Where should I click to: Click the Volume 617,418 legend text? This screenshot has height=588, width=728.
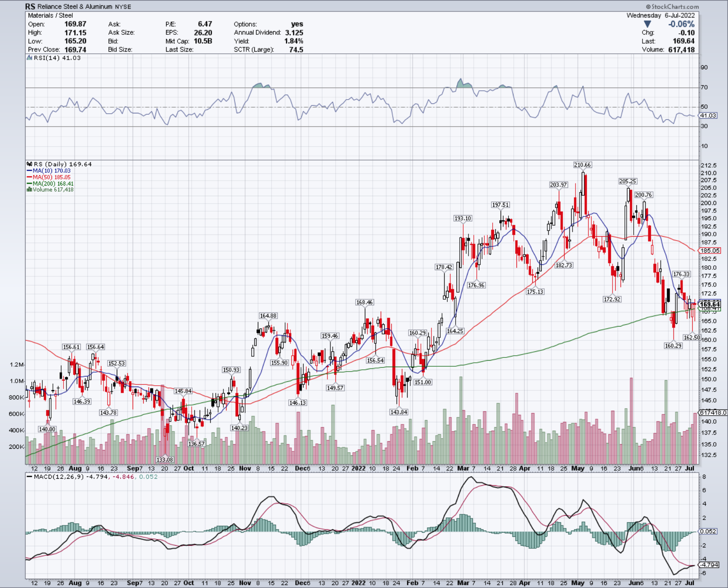[53, 190]
